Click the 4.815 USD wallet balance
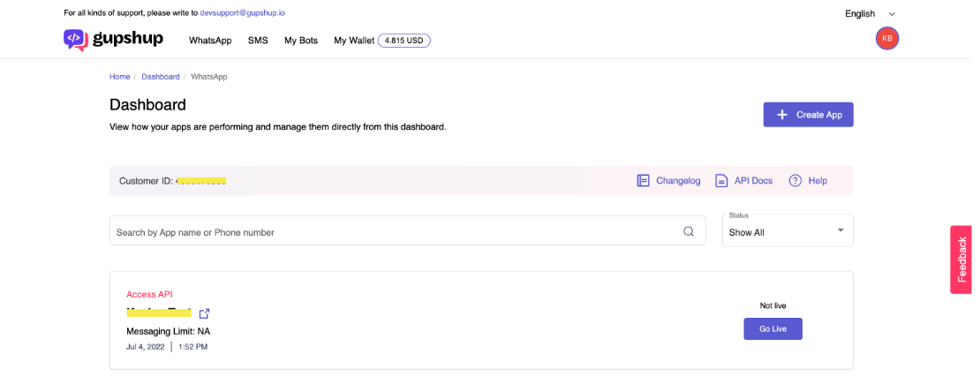This screenshot has height=384, width=980. coord(403,41)
